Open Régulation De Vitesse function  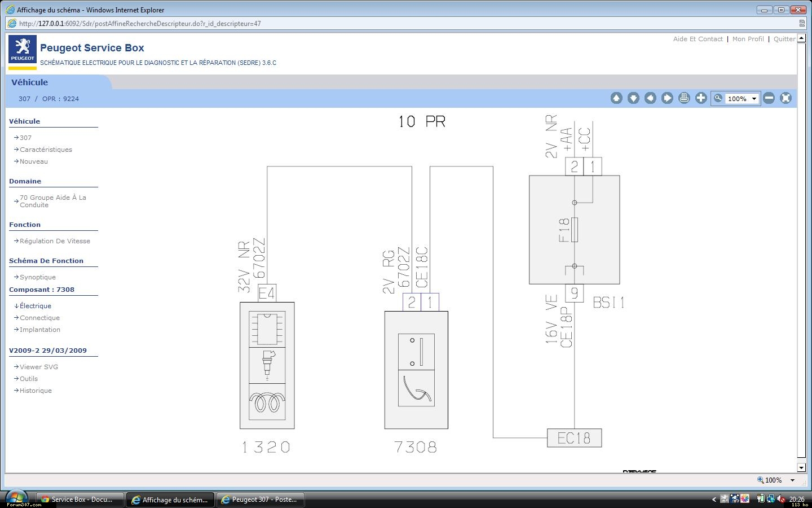coord(55,241)
